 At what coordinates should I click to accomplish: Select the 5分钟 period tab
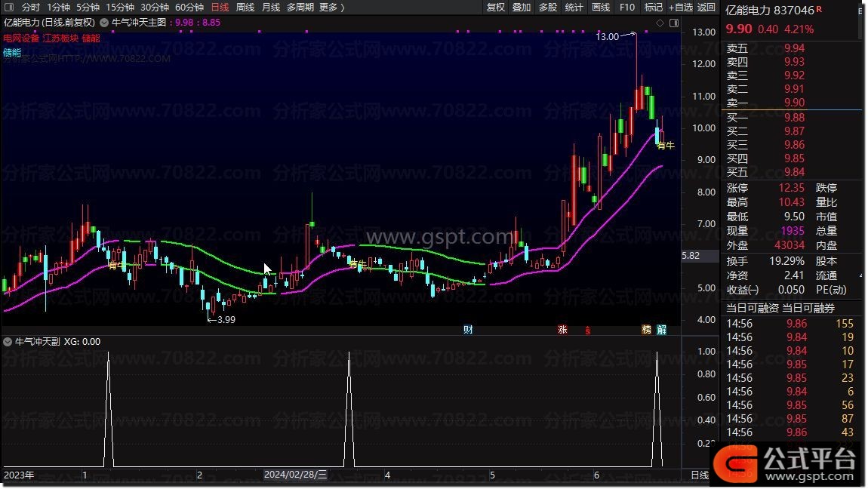click(x=88, y=8)
